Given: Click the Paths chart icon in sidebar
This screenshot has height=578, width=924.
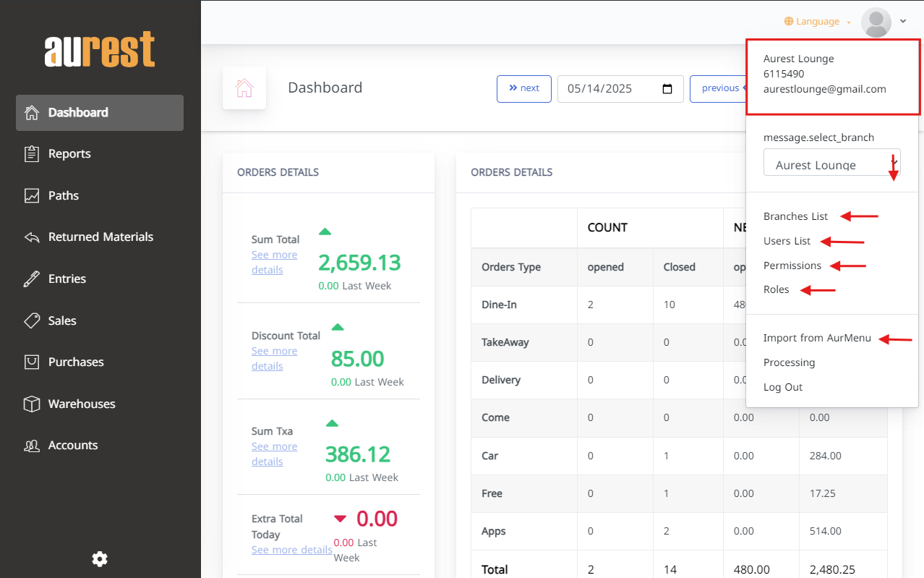Looking at the screenshot, I should [31, 196].
